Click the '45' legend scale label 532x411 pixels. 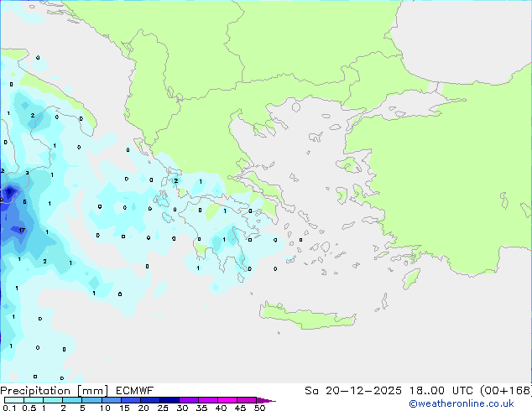click(240, 408)
